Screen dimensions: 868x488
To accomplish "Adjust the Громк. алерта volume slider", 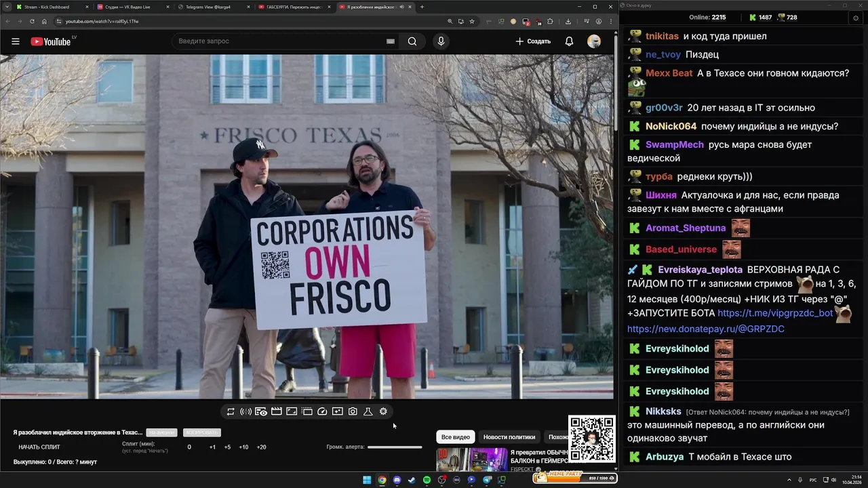I will click(395, 447).
